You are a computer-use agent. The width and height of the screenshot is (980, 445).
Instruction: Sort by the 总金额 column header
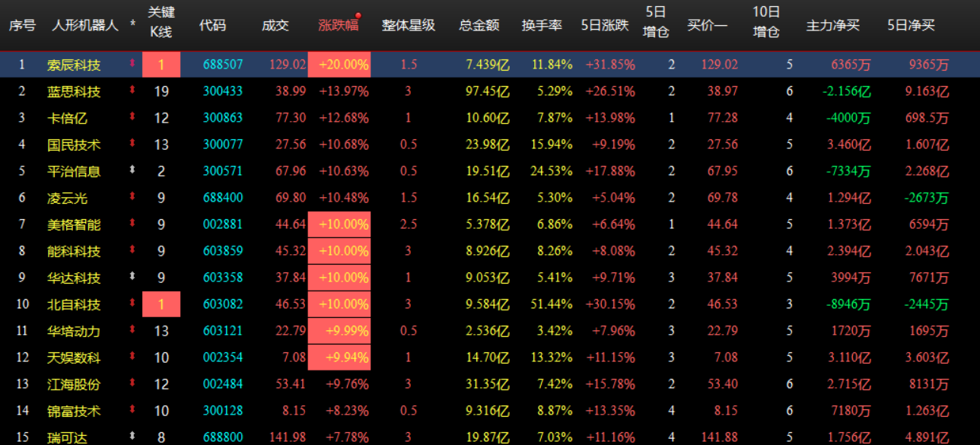click(x=479, y=25)
